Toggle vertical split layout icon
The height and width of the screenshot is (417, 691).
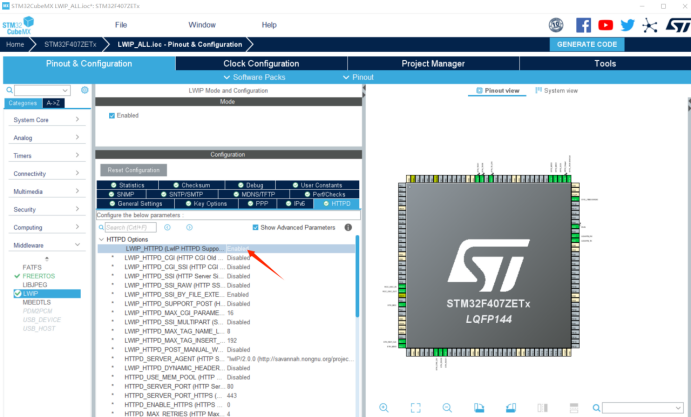[542, 408]
